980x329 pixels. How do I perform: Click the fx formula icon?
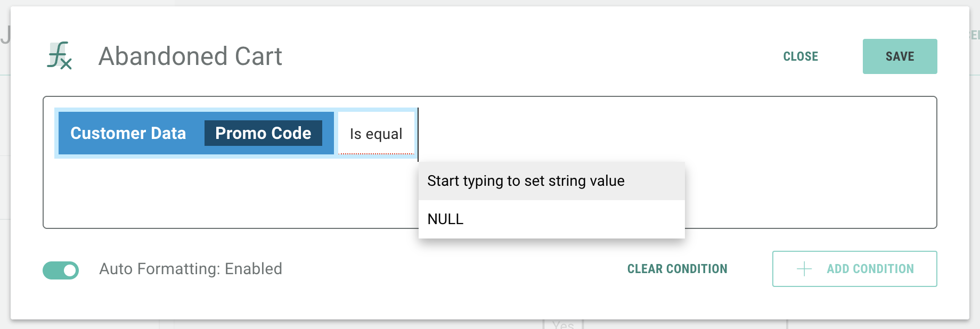[60, 56]
